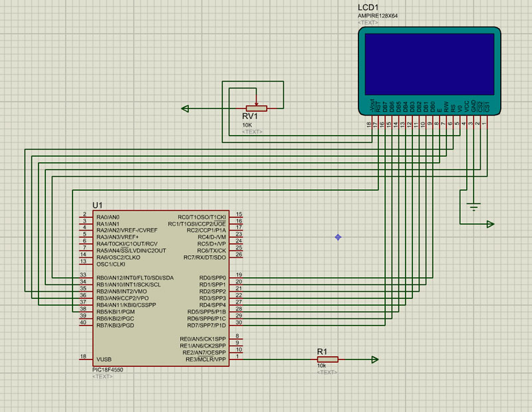Click the terminal arrow right of R1

click(375, 360)
